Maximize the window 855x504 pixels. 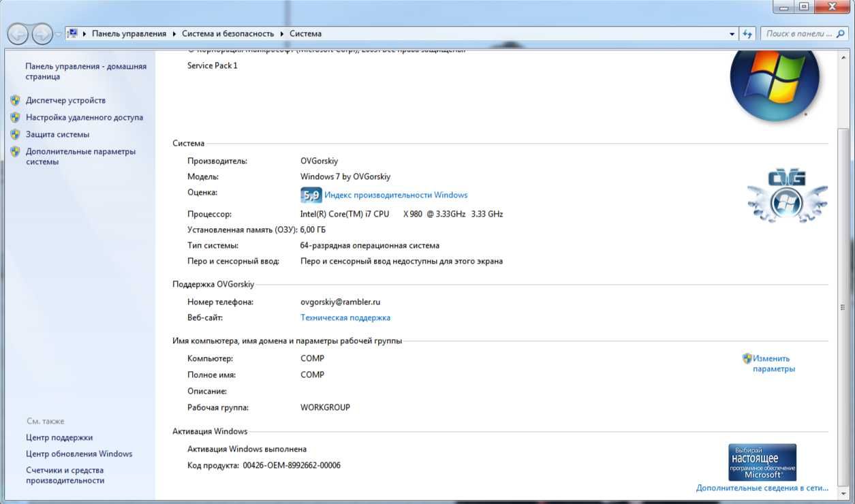pyautogui.click(x=804, y=6)
